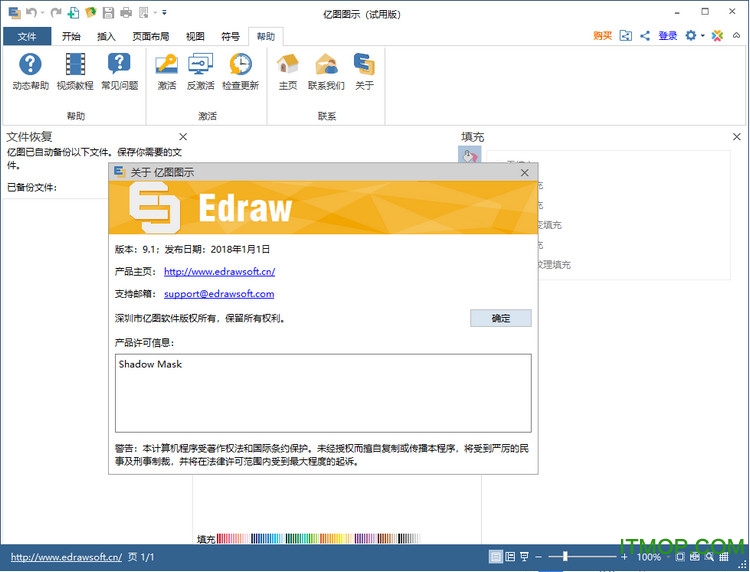
Task: Select the 帮助 ribbon tab
Action: (266, 36)
